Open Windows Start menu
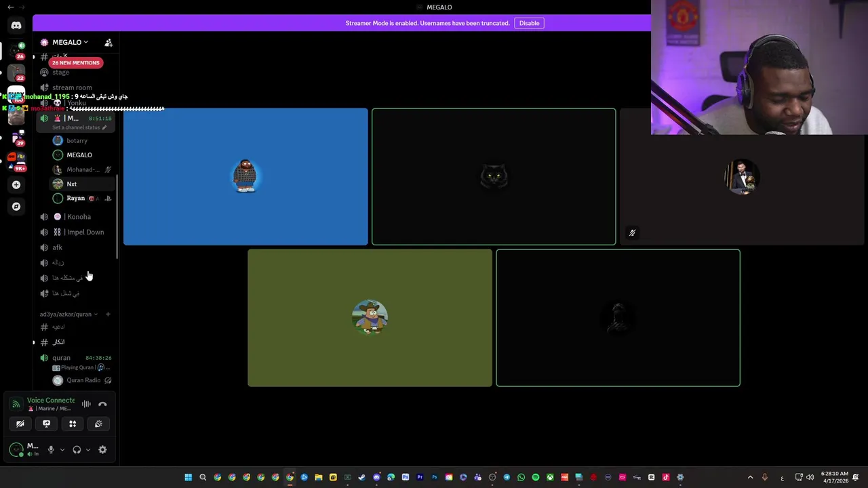The image size is (868, 488). (188, 477)
